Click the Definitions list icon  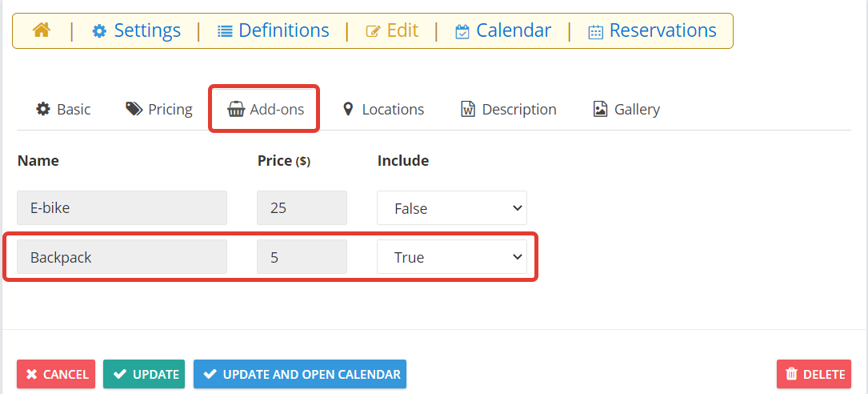(225, 31)
